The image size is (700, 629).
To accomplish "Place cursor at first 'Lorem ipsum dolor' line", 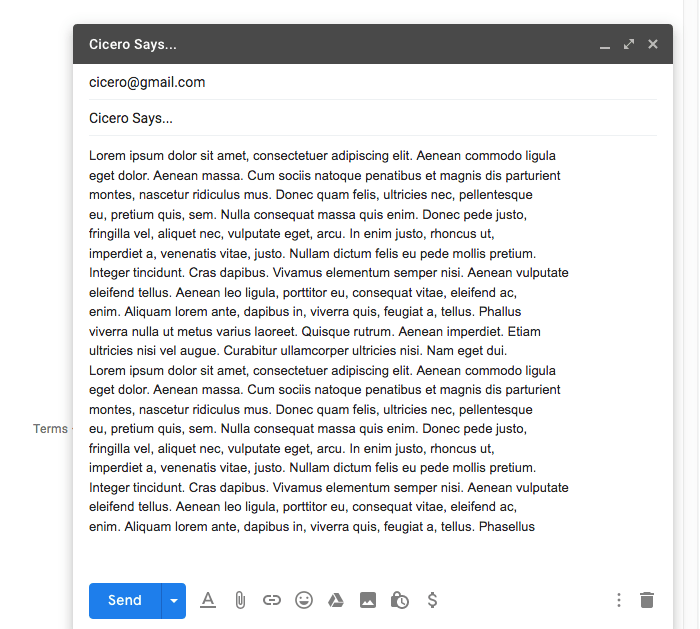I will 322,156.
